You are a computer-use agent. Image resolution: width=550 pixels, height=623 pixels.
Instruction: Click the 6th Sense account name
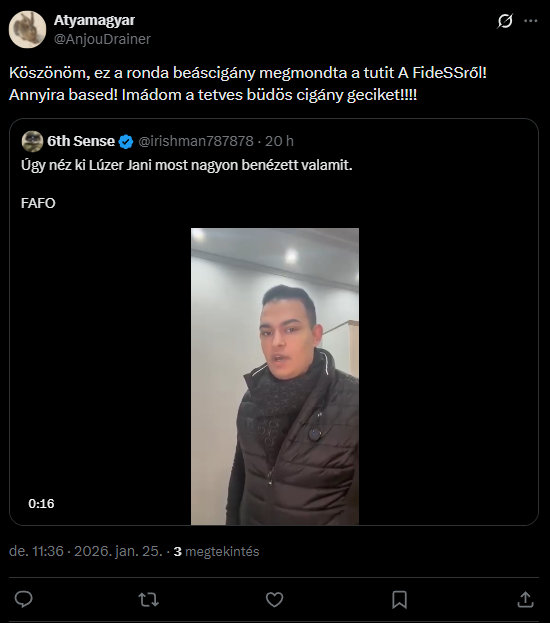[x=81, y=141]
